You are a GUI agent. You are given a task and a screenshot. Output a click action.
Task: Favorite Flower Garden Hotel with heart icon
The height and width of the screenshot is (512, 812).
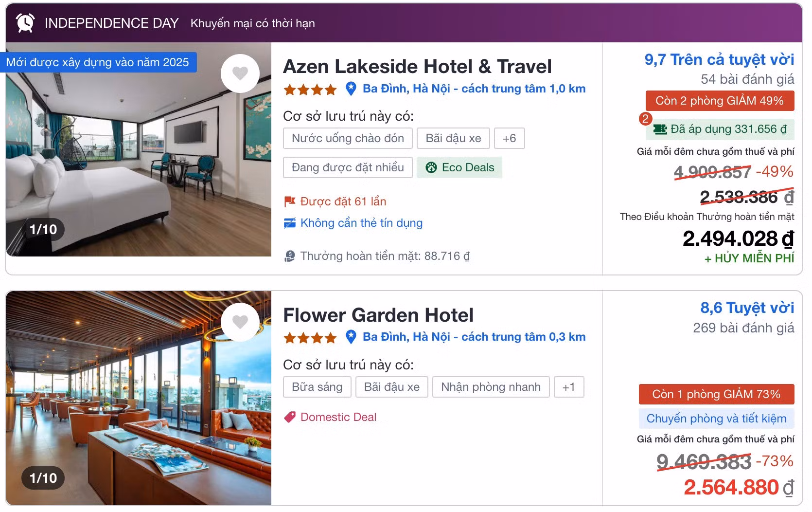240,322
